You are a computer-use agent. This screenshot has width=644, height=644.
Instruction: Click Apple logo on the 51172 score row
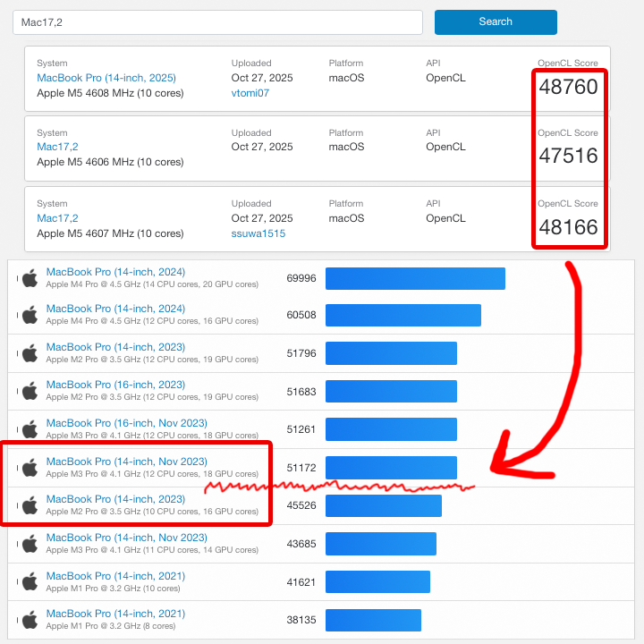30,467
